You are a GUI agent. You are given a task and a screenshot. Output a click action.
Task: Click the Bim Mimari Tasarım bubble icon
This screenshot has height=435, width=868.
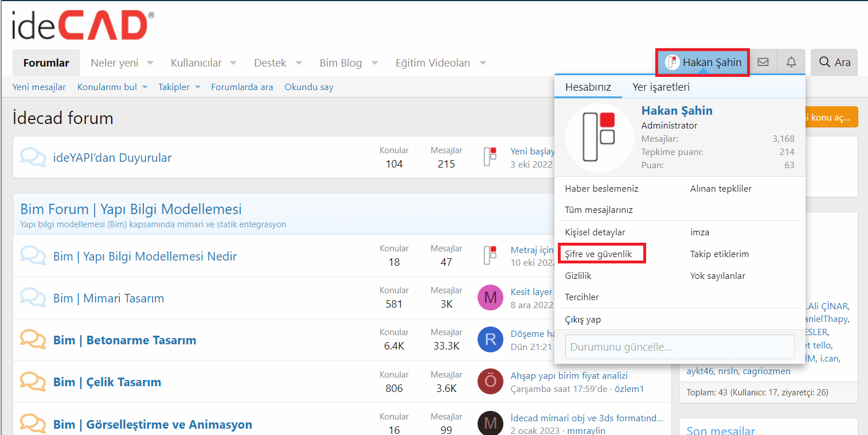(33, 298)
